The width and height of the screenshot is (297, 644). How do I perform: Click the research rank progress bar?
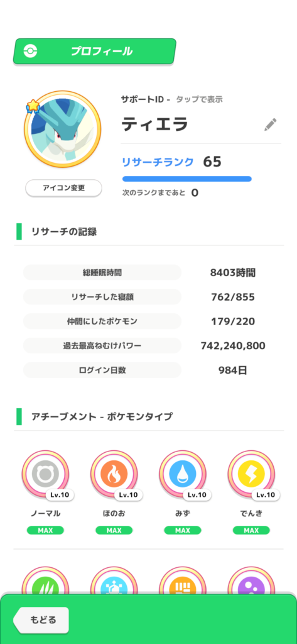[187, 179]
